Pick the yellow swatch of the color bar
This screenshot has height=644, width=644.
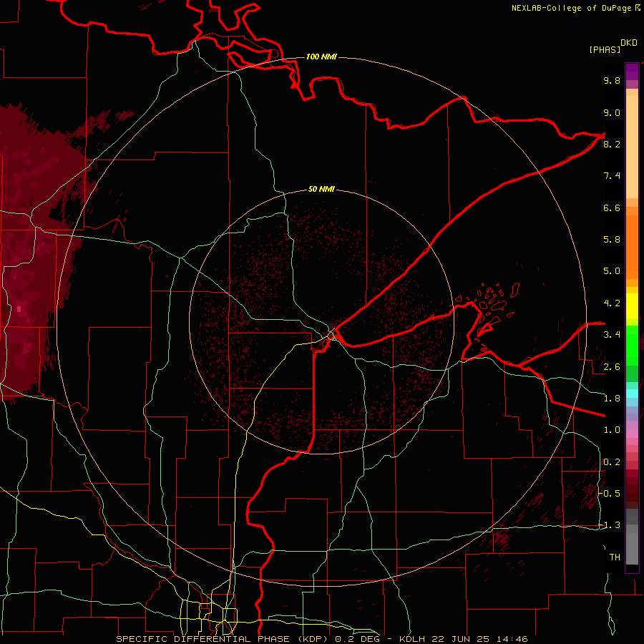click(x=632, y=306)
